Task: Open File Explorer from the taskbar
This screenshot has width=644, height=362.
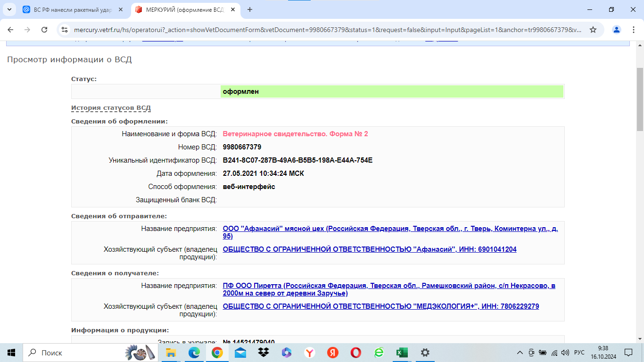Action: 171,353
